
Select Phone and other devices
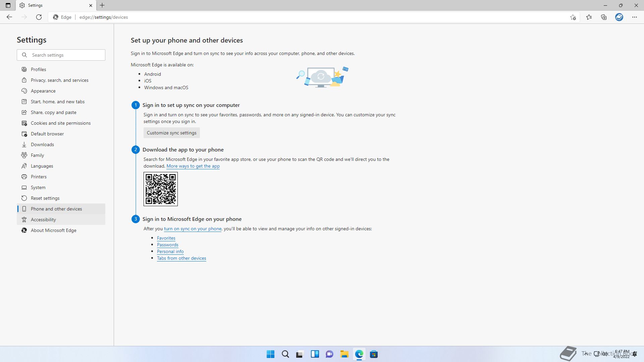61,209
